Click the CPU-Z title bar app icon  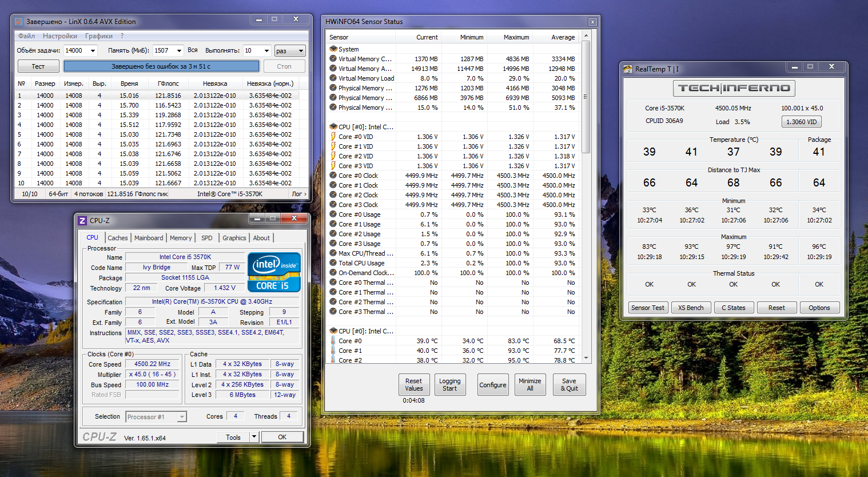[x=82, y=221]
